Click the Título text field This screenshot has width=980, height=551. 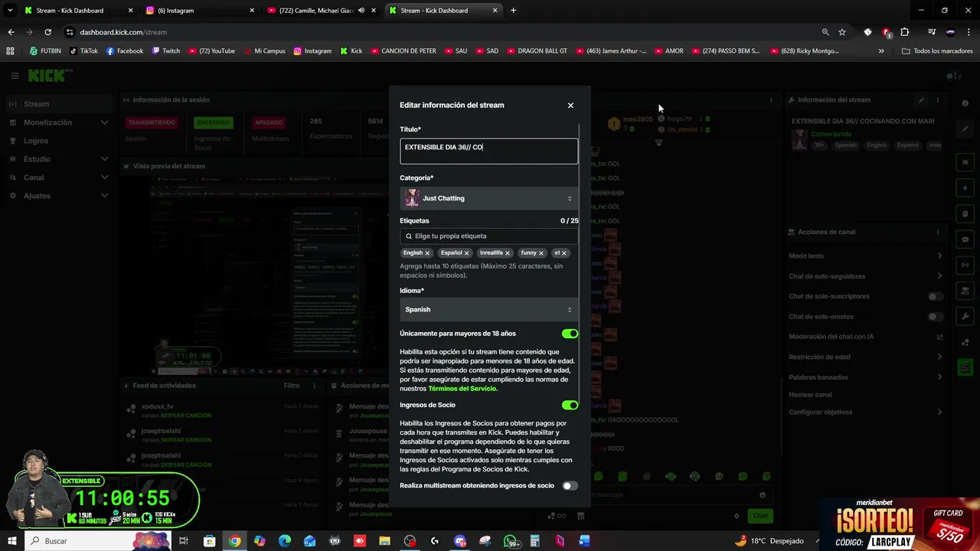tap(488, 151)
